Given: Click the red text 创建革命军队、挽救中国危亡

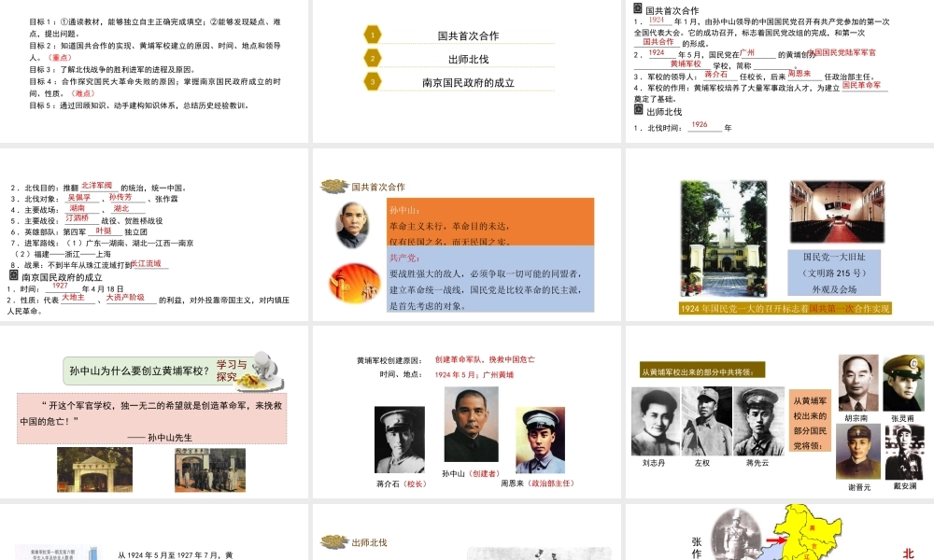Looking at the screenshot, I should point(485,359).
